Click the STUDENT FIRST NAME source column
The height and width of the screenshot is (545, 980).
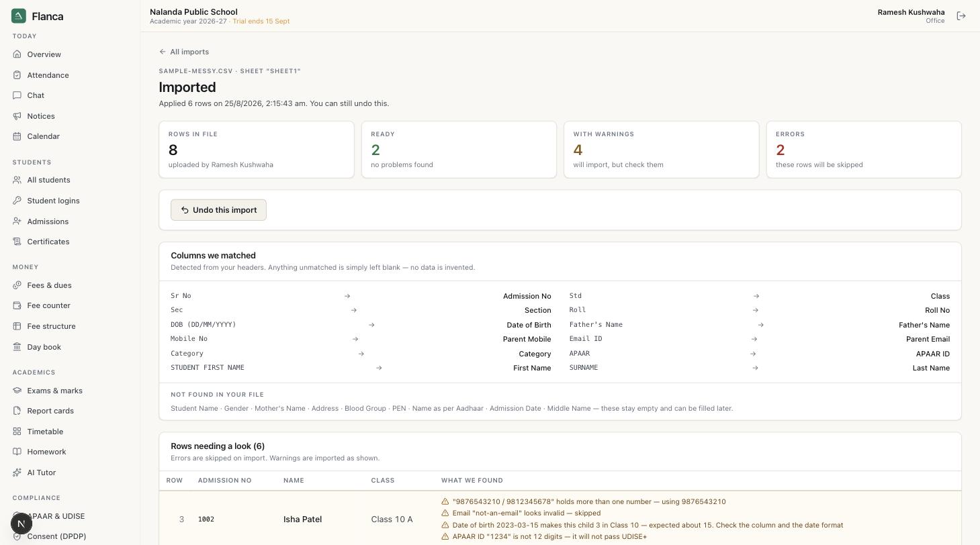(208, 368)
